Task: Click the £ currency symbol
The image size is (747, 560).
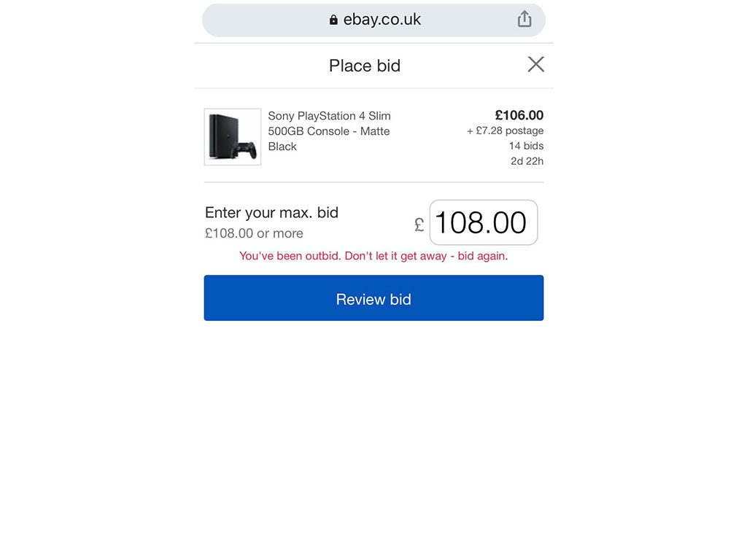Action: (x=419, y=225)
